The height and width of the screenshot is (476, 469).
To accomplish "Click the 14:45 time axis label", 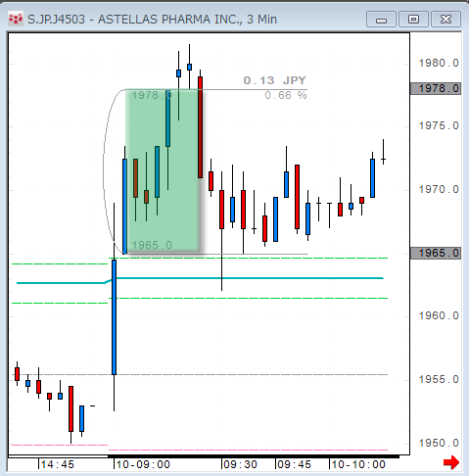I will [x=58, y=464].
